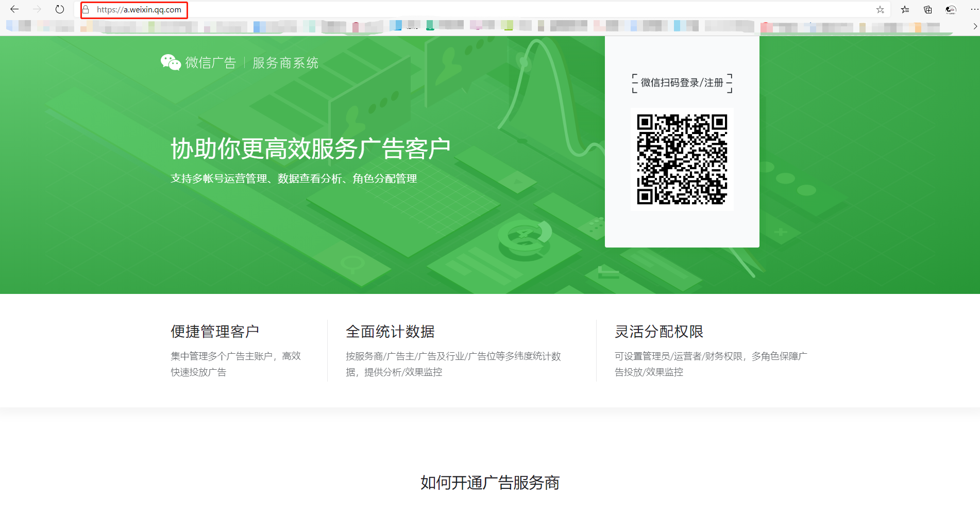Viewport: 980px width, 510px height.
Task: Click the description beginning 按服务商/广告主/广告及行业
Action: [x=453, y=364]
